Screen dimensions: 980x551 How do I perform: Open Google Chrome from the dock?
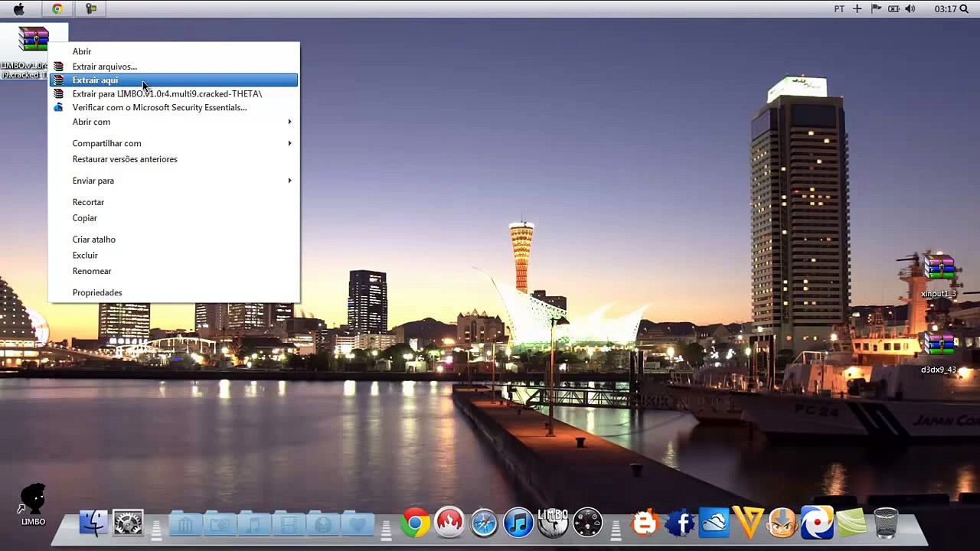(x=415, y=523)
